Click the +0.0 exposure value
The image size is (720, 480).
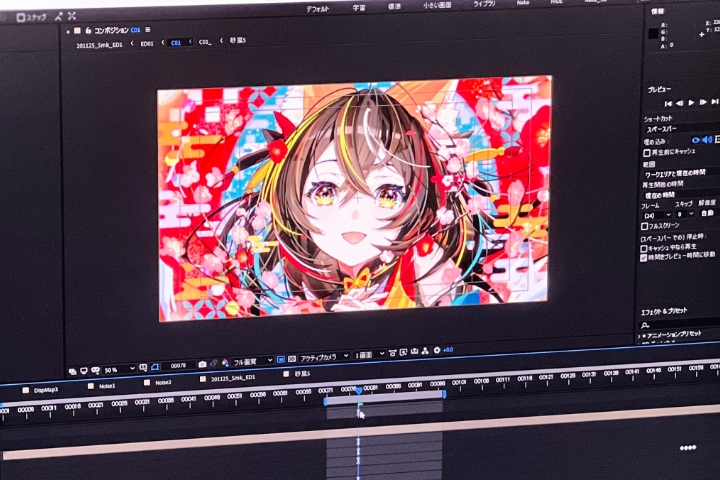(448, 350)
